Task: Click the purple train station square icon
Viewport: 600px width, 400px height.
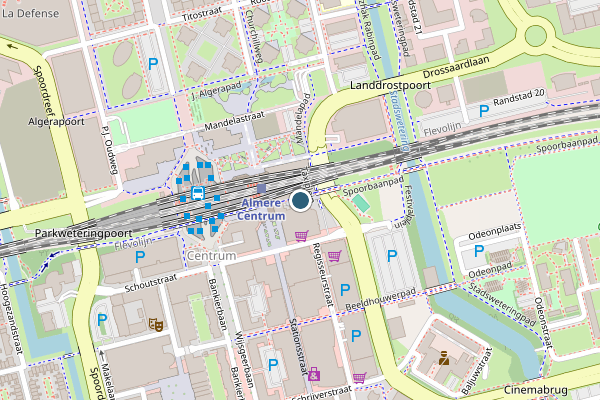Action: point(261,188)
